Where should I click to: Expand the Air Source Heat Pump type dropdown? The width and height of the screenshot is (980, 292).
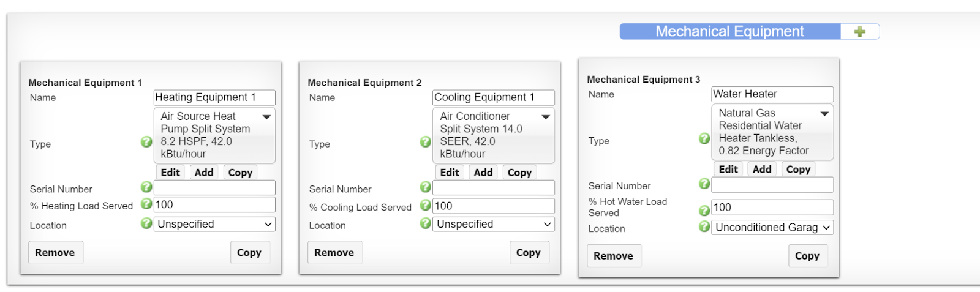pyautogui.click(x=267, y=117)
